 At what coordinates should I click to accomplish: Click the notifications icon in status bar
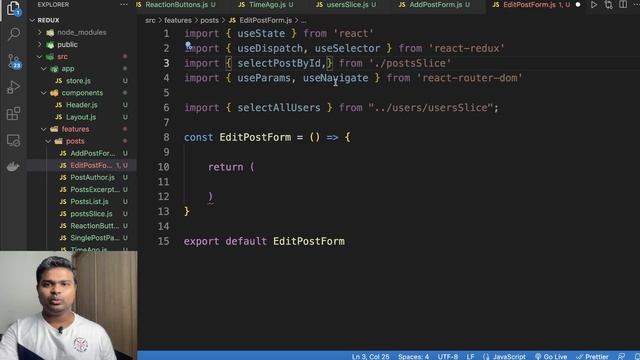pos(637,356)
